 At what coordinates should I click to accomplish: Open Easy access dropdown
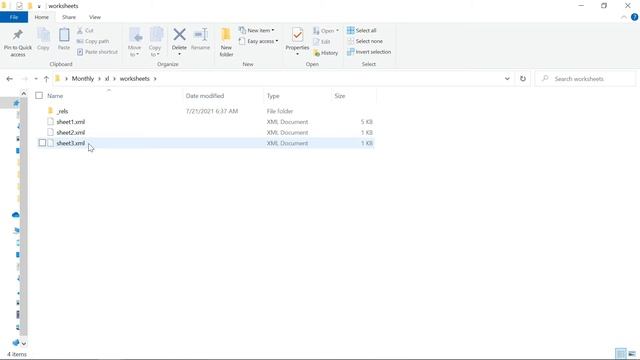pos(258,41)
